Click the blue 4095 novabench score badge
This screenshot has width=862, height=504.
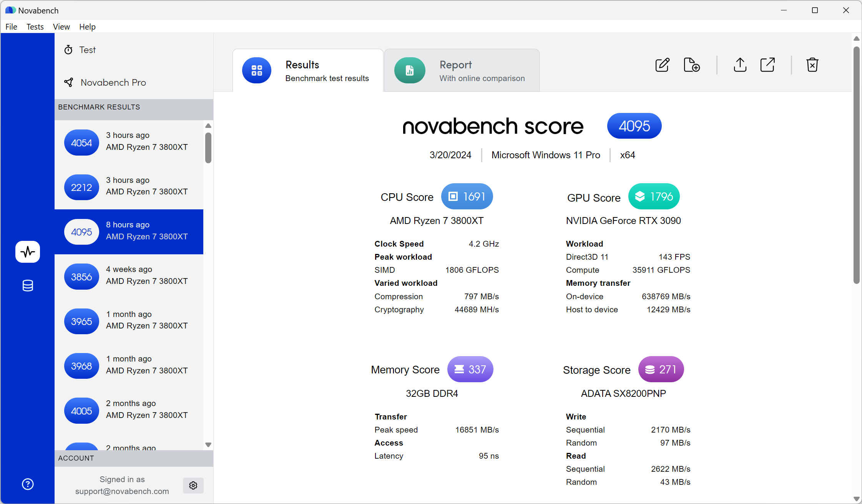(634, 126)
